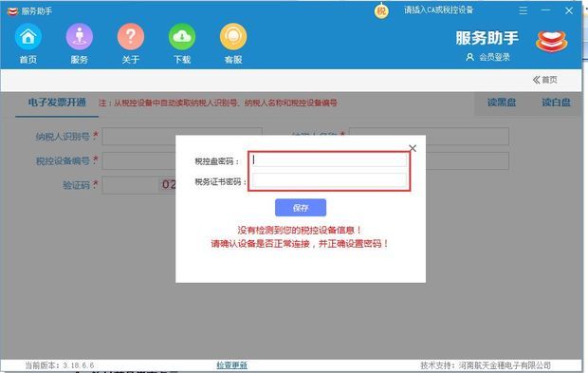Click the 读黑盘 button
This screenshot has height=373, width=588.
(x=502, y=103)
